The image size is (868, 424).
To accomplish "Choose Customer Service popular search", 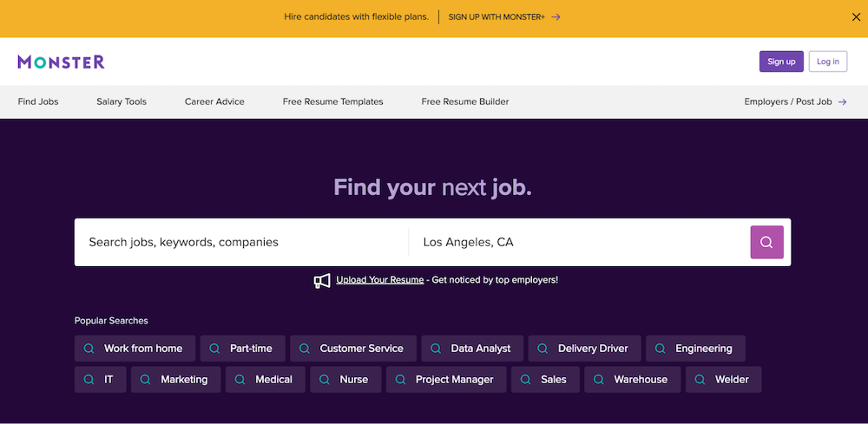I will click(x=353, y=349).
